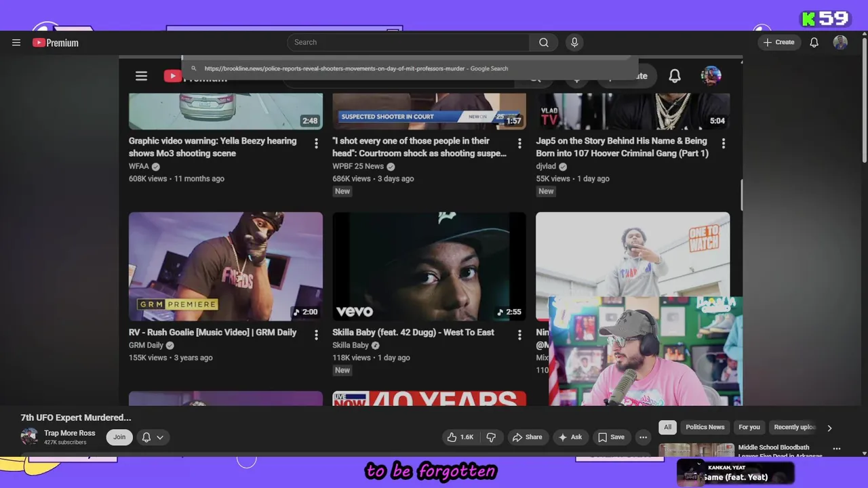
Task: Focus the outer YouTube Search field
Action: point(408,42)
